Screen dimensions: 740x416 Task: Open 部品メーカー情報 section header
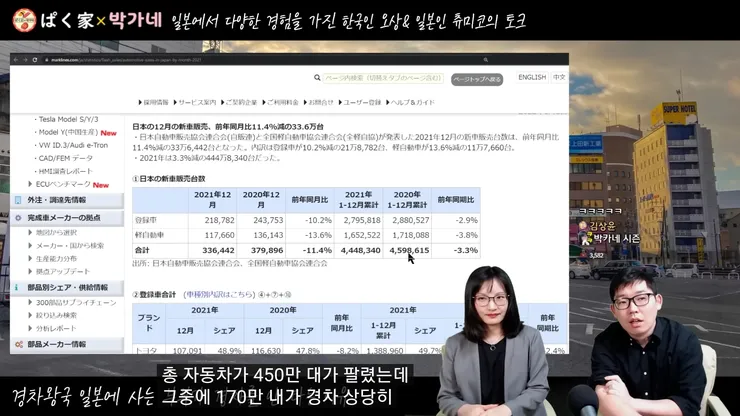pos(67,344)
